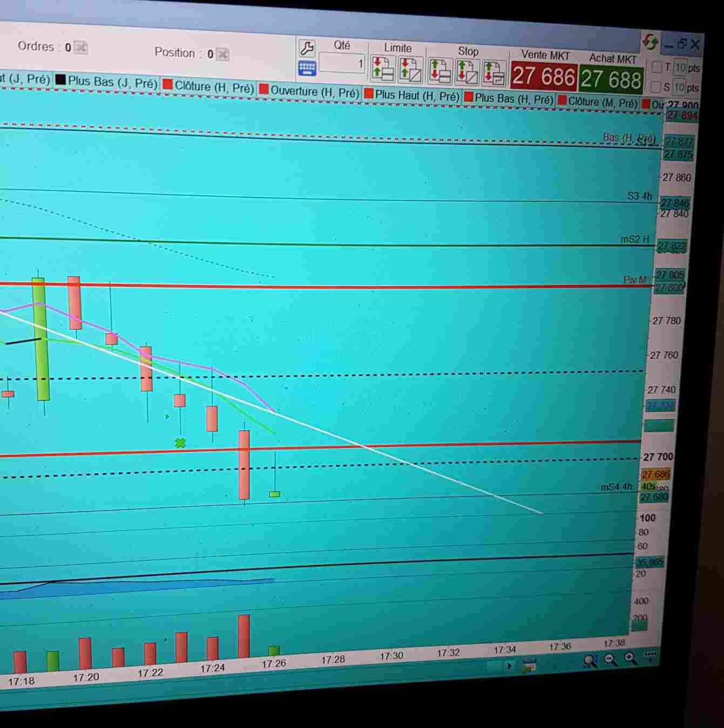The height and width of the screenshot is (728, 724).
Task: Click the Bas (H, Pré) line label
Action: 630,138
